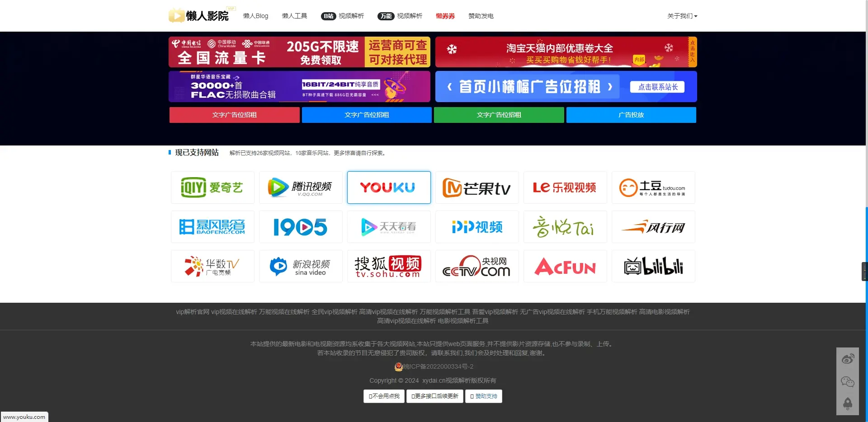This screenshot has width=868, height=422.
Task: Open the 土豆 tudou.com logo tile
Action: [653, 188]
